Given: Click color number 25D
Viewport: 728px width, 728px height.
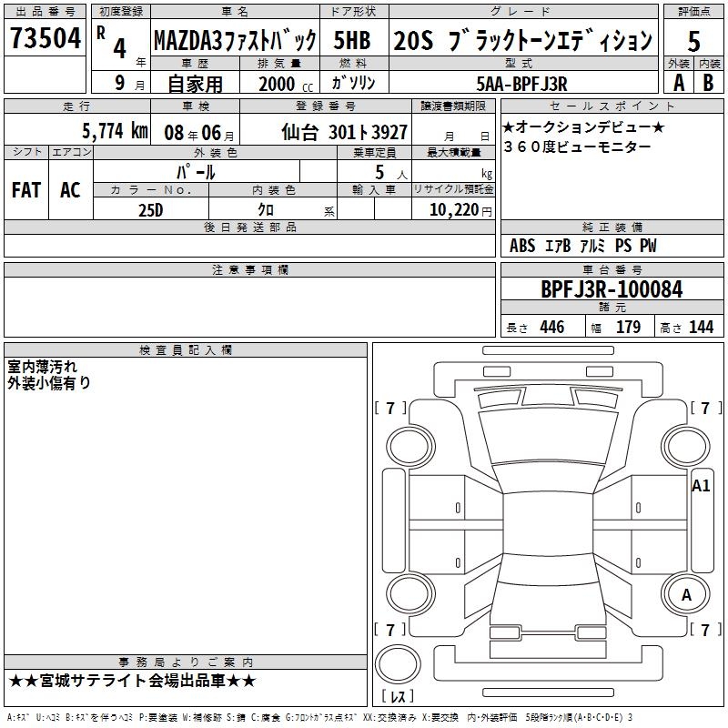Looking at the screenshot, I should click(150, 210).
